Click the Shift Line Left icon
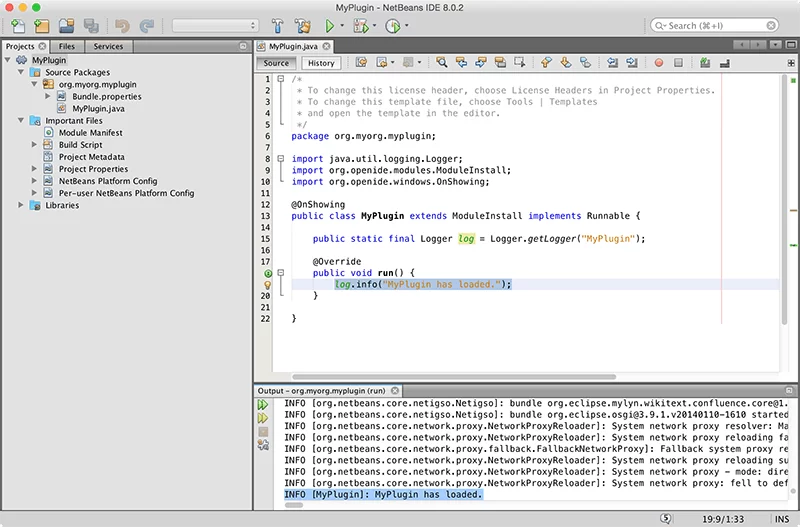 coord(612,63)
